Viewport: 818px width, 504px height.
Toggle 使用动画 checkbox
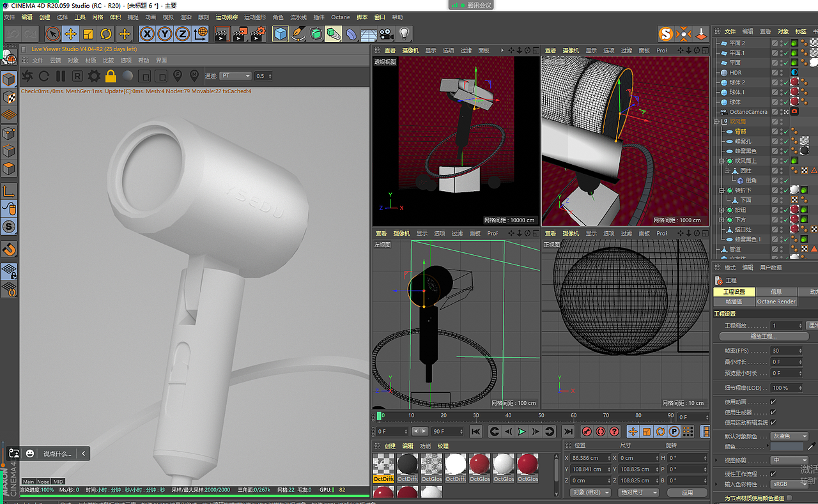pos(773,402)
